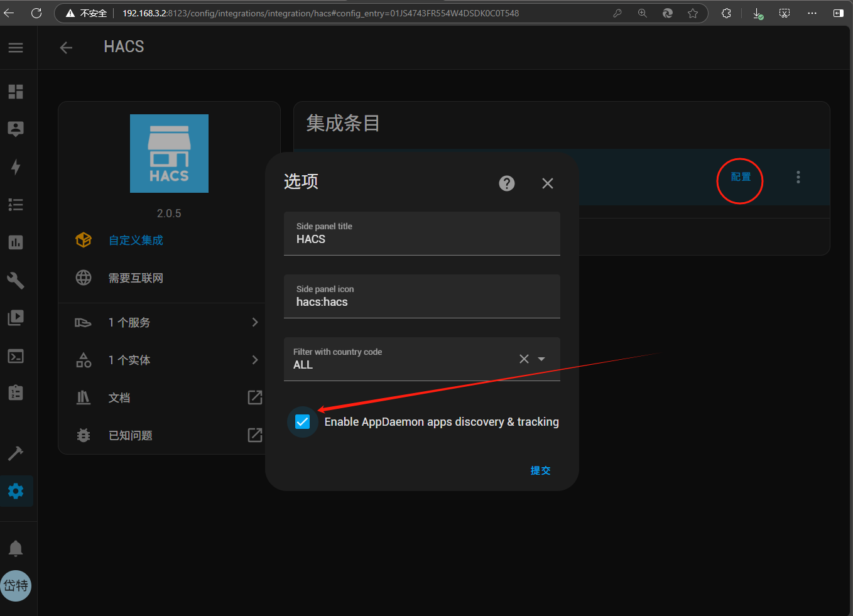Open the History chart sidebar icon
The height and width of the screenshot is (616, 853).
coord(16,242)
